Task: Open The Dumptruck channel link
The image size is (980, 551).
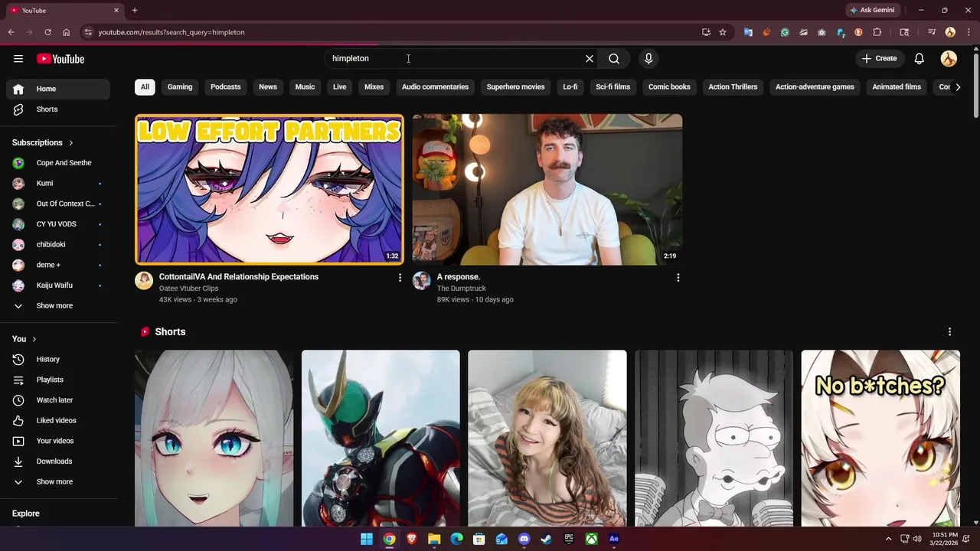Action: (x=462, y=289)
